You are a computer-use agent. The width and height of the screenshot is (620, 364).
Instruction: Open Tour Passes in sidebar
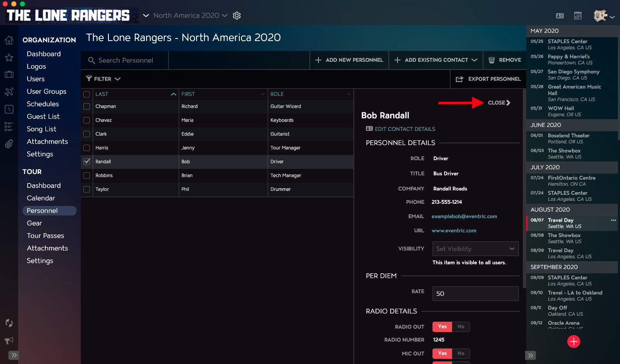[45, 236]
